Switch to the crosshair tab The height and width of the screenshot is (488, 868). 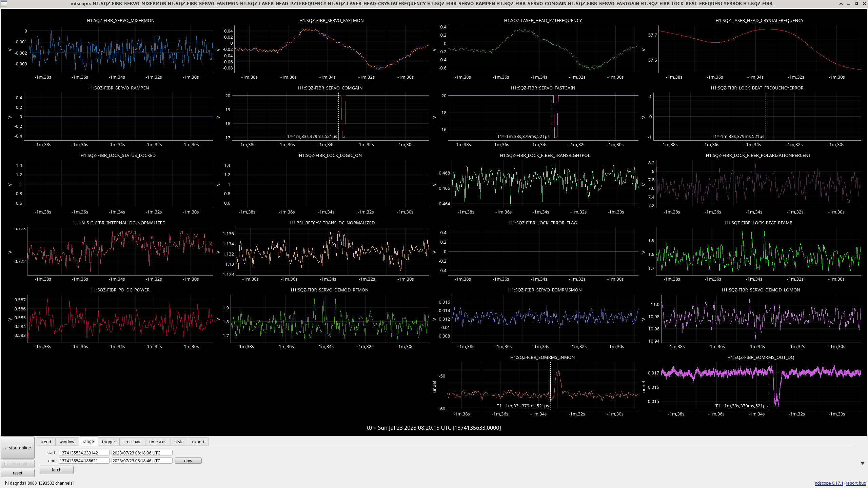pyautogui.click(x=132, y=442)
